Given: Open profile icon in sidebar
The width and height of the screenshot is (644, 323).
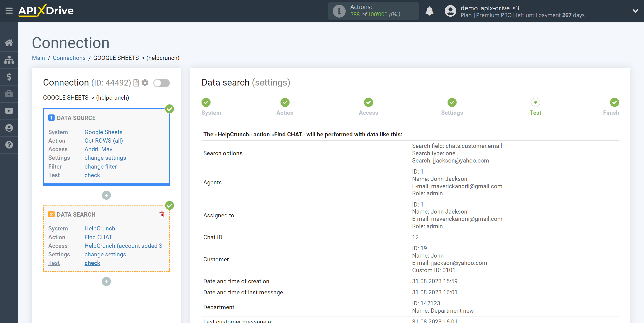Looking at the screenshot, I should [9, 128].
